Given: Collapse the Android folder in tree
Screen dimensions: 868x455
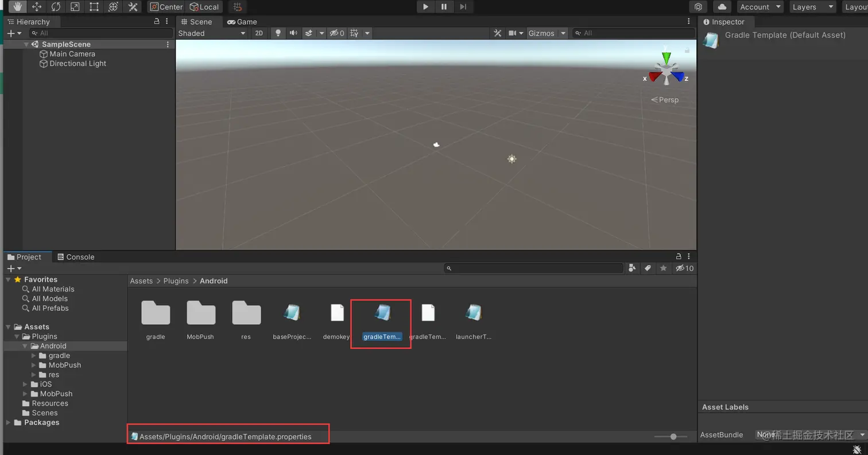Looking at the screenshot, I should [25, 346].
